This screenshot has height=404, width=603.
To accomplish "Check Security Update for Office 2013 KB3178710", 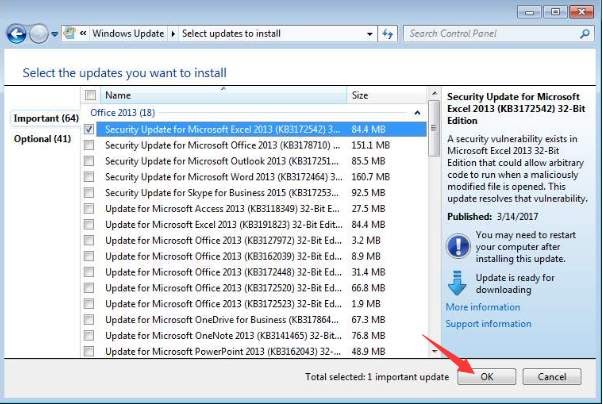I will pos(89,145).
